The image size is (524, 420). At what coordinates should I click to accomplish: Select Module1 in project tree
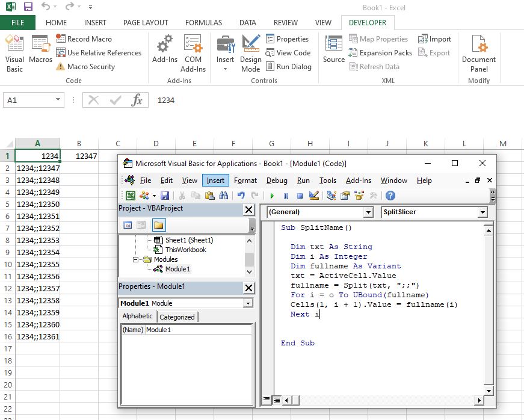[177, 269]
